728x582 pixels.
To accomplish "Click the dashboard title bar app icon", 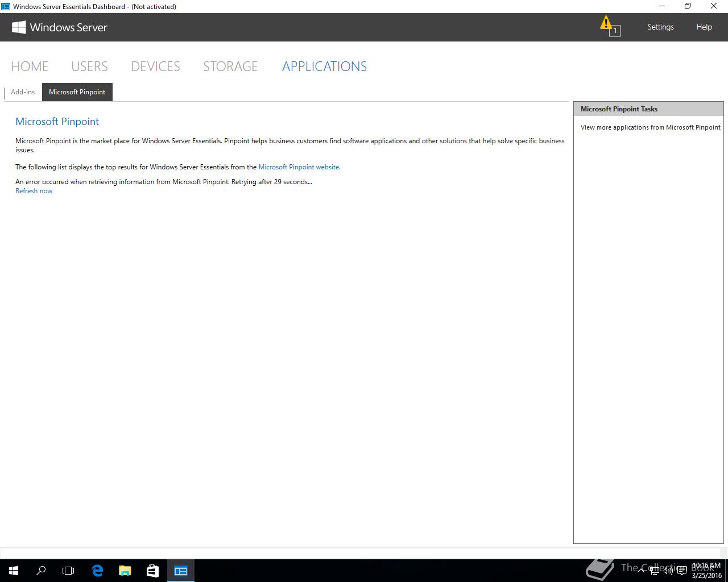I will point(6,6).
